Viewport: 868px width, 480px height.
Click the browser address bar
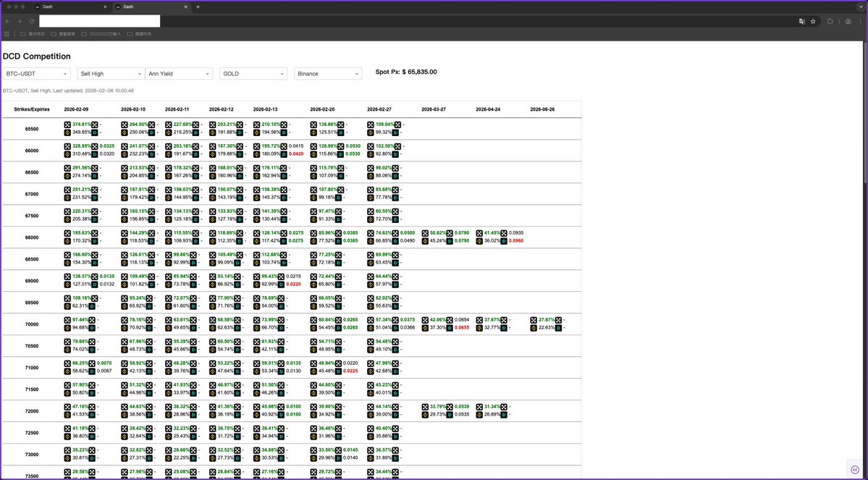100,22
